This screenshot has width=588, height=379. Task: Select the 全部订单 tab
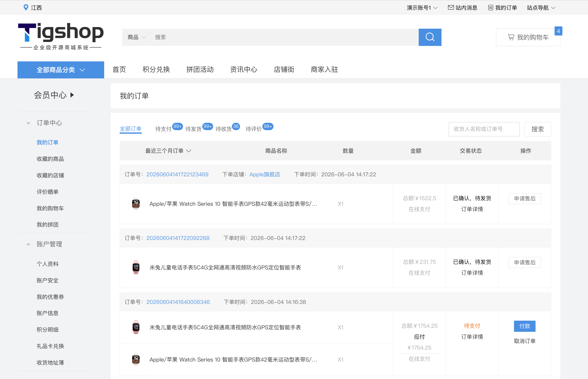(131, 129)
